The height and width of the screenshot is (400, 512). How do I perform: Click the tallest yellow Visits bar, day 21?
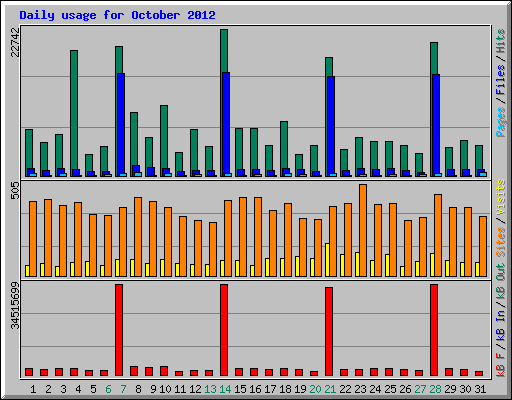point(327,260)
